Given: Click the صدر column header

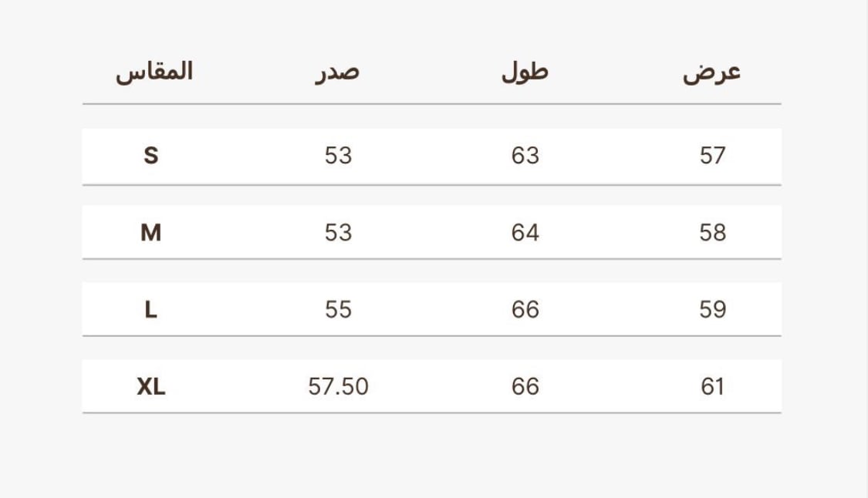Looking at the screenshot, I should tap(338, 72).
